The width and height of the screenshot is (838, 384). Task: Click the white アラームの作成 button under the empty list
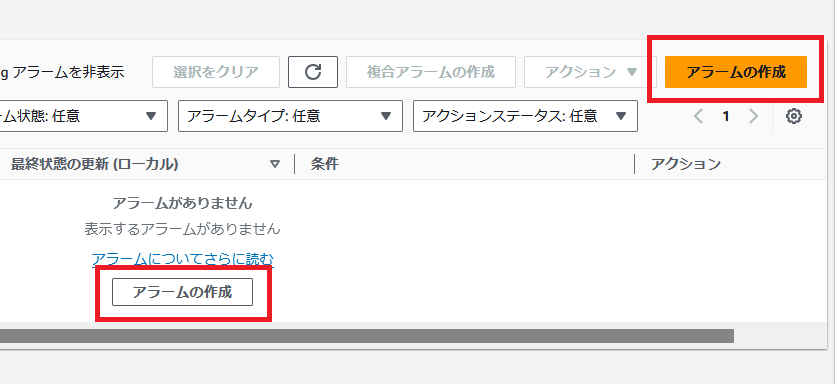(x=182, y=292)
